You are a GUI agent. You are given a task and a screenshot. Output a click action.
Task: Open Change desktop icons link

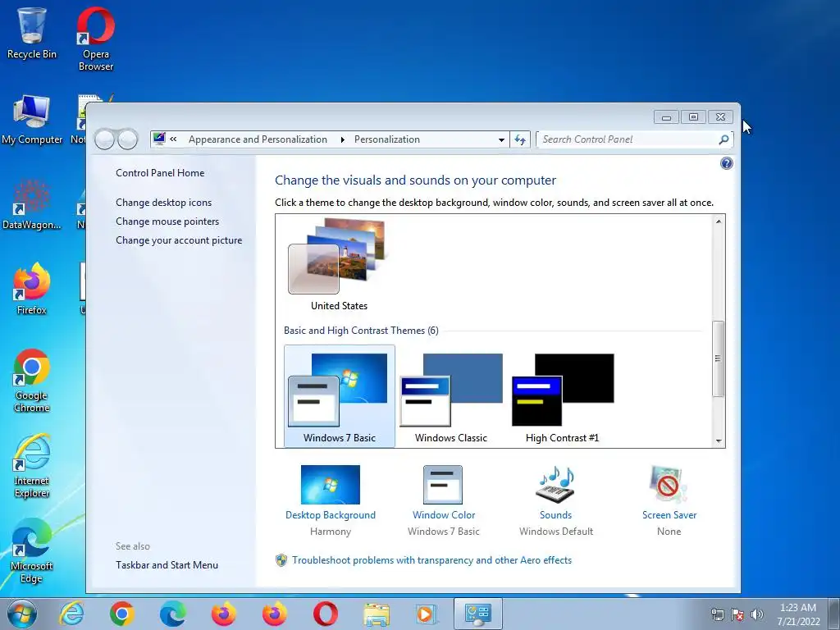click(163, 203)
